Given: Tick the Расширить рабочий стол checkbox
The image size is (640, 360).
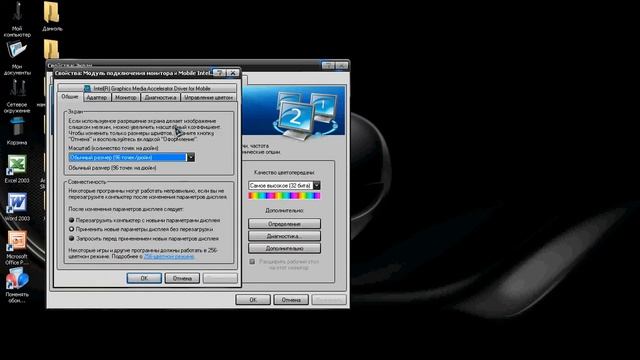Looking at the screenshot, I should coord(252,262).
